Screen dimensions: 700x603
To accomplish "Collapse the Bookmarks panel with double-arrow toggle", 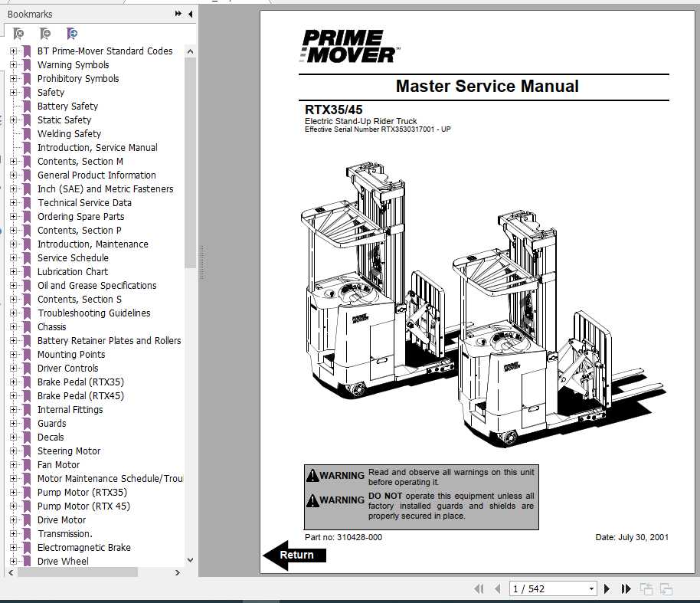I will tap(177, 13).
